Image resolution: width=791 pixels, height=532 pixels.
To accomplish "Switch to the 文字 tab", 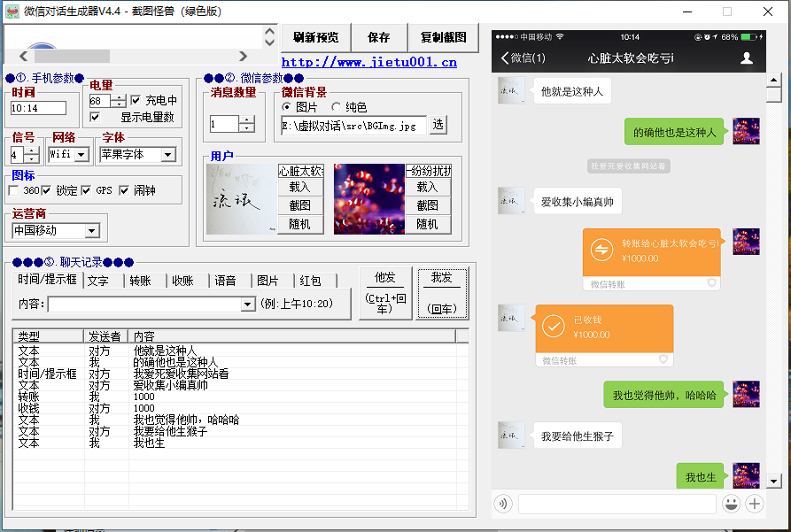I will click(104, 281).
